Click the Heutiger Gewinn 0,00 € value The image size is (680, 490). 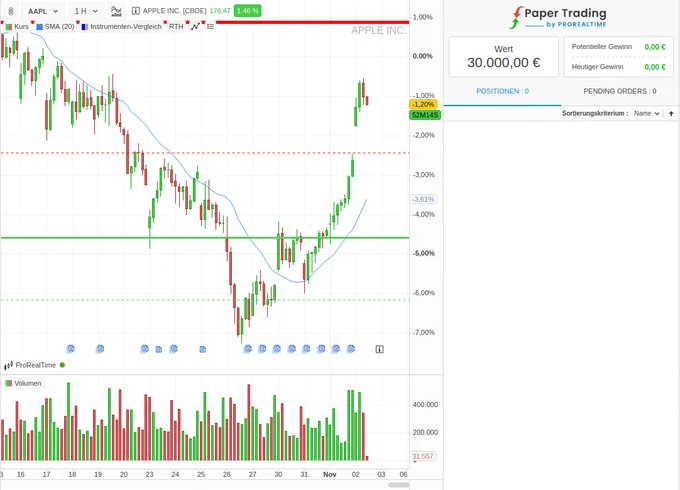tap(655, 67)
